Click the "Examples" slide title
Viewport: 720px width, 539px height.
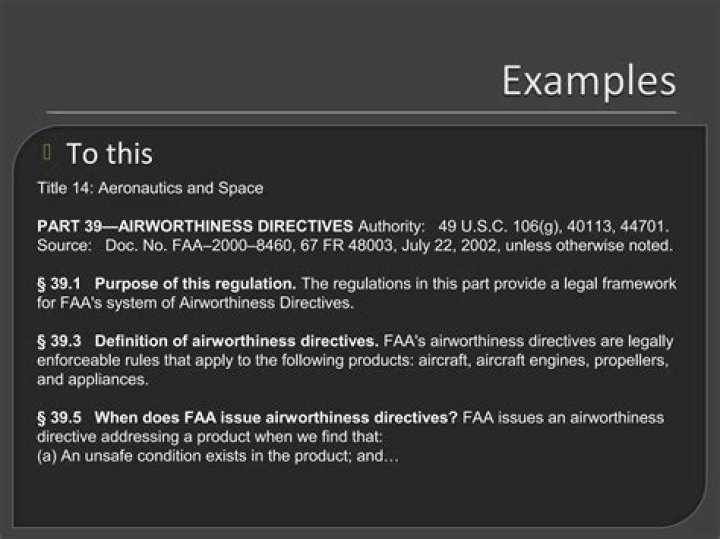pyautogui.click(x=588, y=81)
